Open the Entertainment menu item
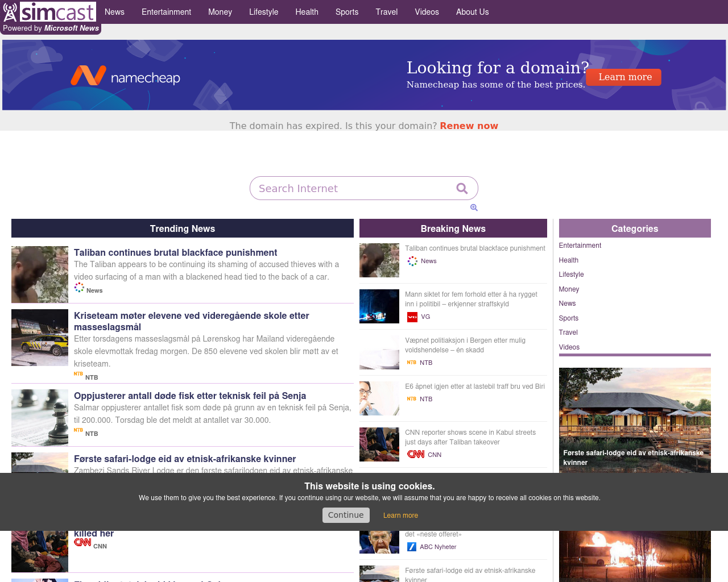The image size is (728, 582). 166,12
